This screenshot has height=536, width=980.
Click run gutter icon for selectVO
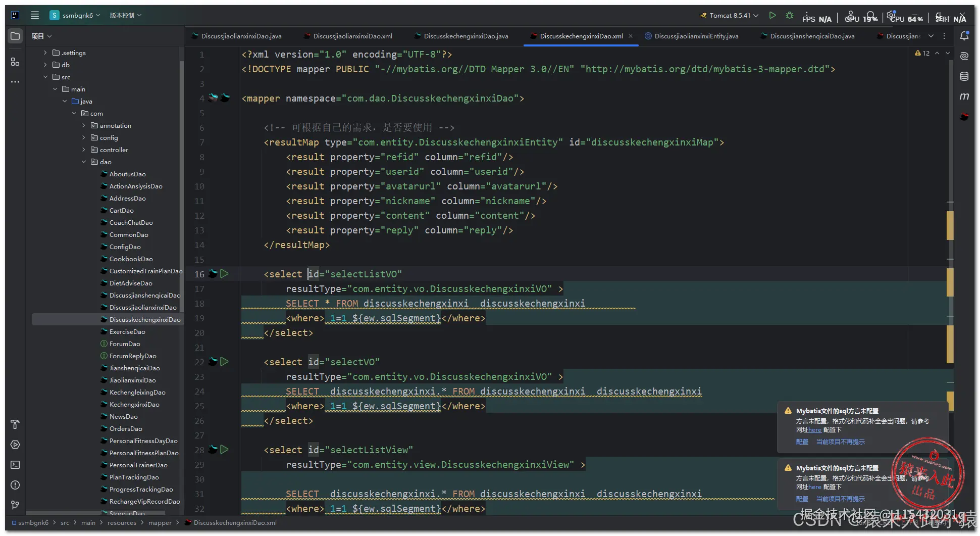[225, 362]
